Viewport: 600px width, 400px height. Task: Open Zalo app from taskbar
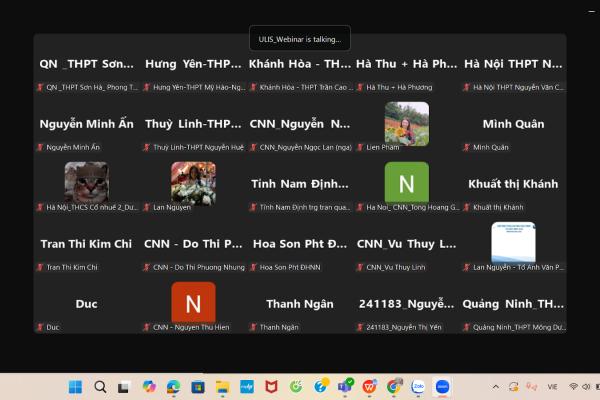point(418,387)
